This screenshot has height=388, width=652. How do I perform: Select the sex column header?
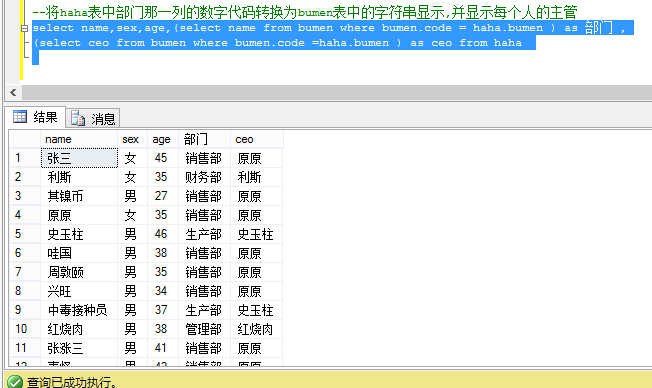[x=132, y=139]
